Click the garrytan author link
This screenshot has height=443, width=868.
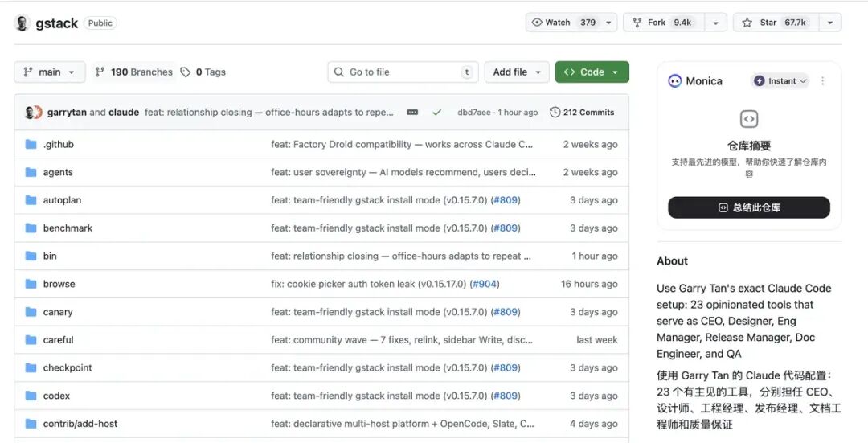coord(67,112)
